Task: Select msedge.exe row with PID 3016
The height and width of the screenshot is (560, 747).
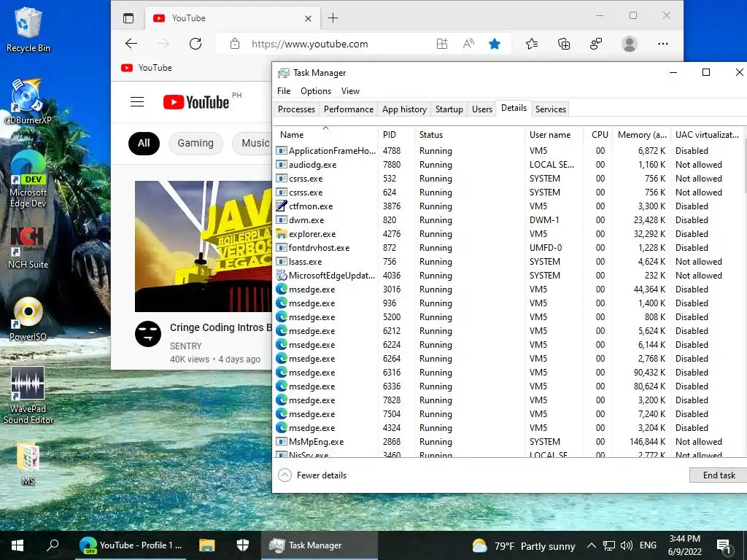Action: 508,289
